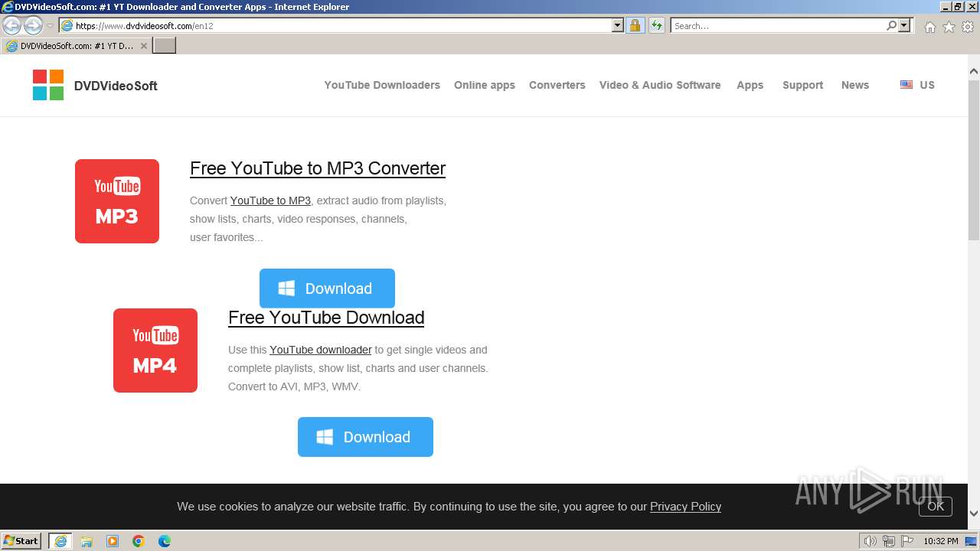Launch media player from taskbar

[113, 541]
